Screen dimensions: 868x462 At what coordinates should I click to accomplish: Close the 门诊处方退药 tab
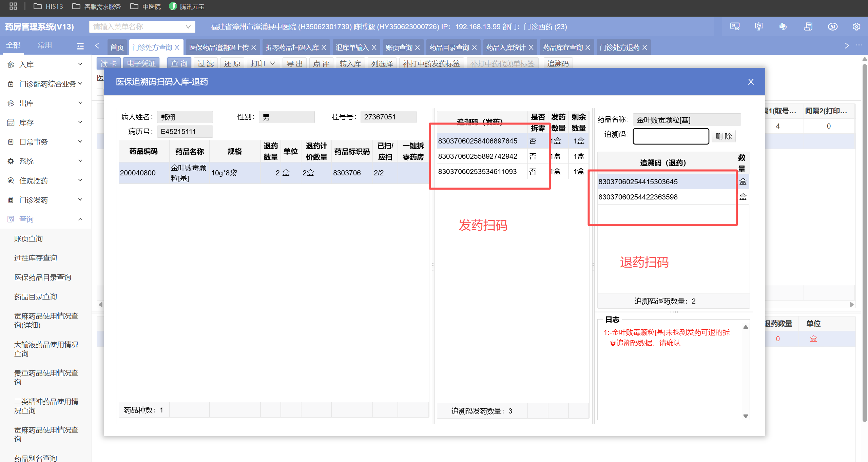(645, 47)
